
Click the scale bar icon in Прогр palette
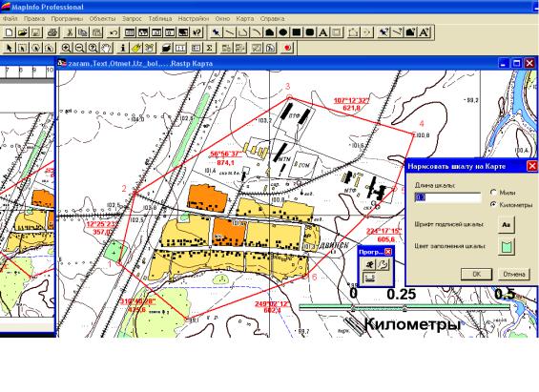coord(369,278)
